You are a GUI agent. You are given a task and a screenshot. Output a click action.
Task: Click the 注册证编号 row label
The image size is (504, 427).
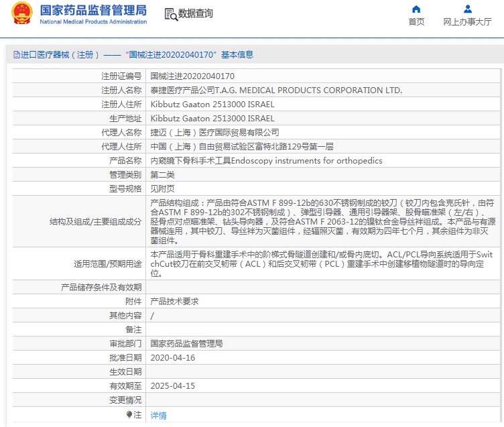[121, 76]
